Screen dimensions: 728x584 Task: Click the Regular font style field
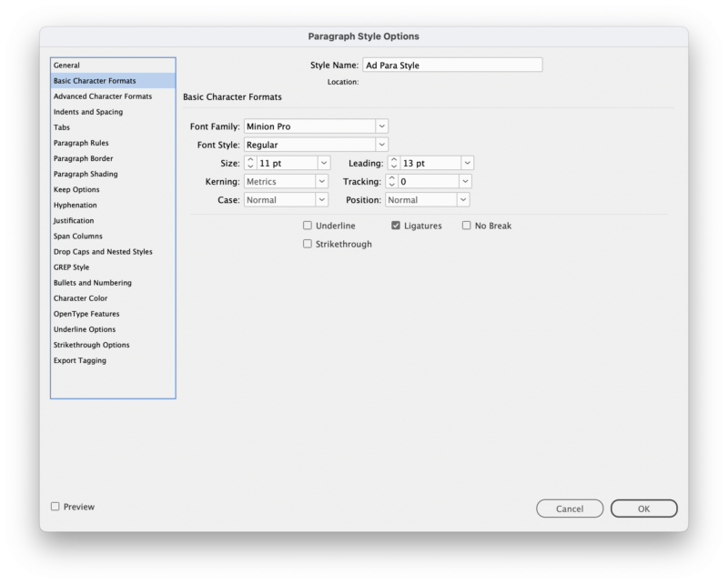[x=309, y=145]
